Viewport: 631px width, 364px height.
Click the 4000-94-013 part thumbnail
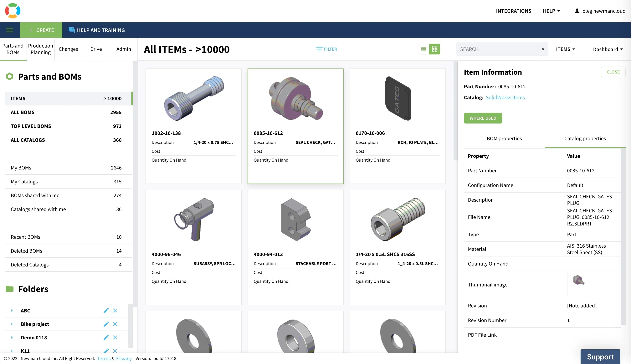click(295, 220)
